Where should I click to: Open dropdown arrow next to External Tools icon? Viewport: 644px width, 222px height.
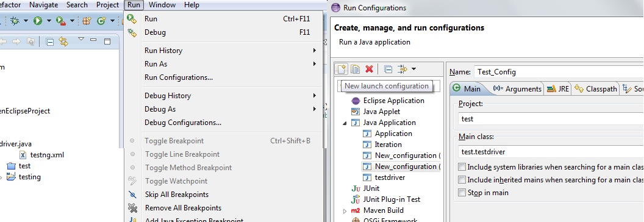73,21
